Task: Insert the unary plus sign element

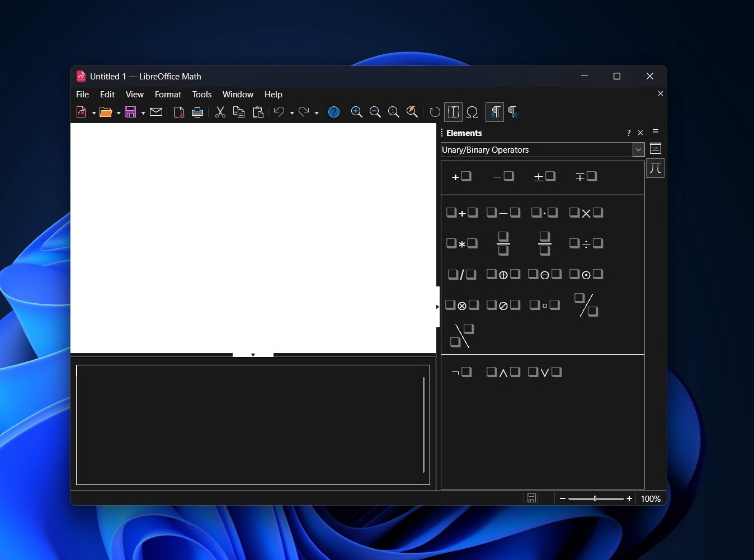Action: pos(461,177)
